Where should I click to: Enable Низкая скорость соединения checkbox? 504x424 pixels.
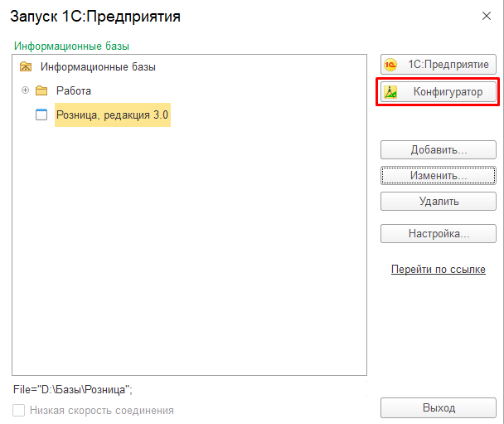[x=18, y=410]
